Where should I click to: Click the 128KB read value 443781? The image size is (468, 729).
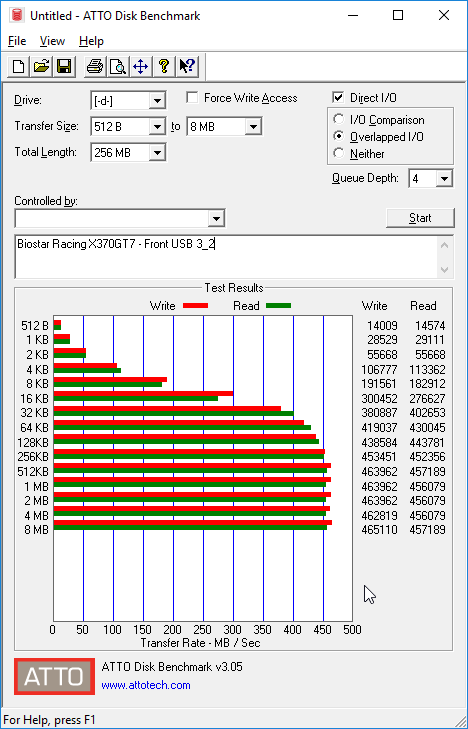point(427,443)
